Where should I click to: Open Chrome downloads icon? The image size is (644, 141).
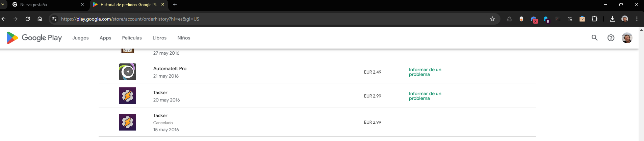(613, 19)
